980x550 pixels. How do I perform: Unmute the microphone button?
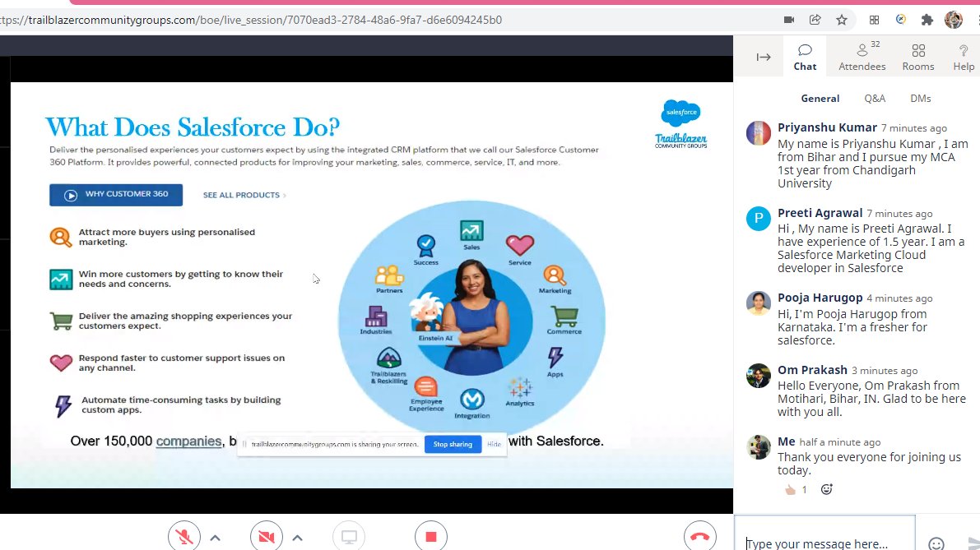(x=183, y=536)
